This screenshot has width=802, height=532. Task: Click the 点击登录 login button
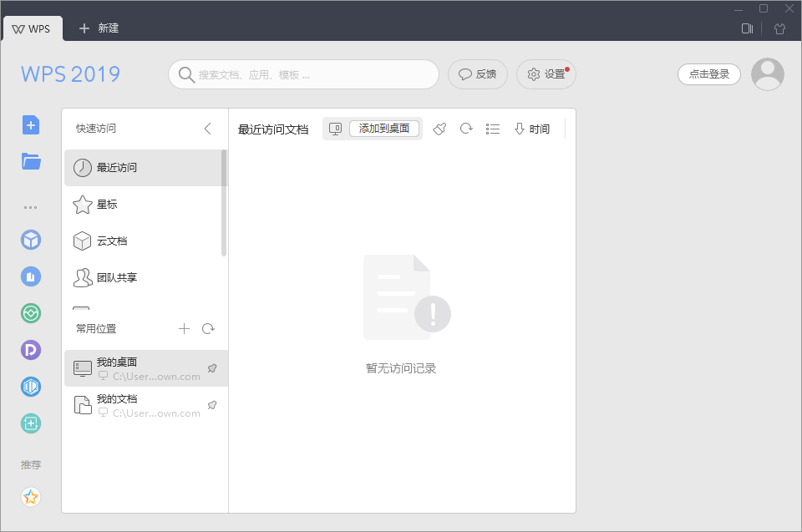point(709,74)
